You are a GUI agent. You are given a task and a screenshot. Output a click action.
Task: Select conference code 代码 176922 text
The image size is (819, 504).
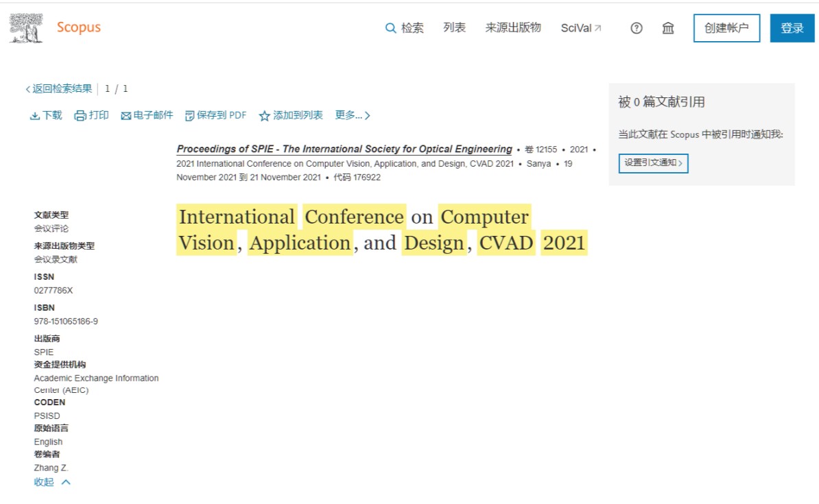[357, 178]
